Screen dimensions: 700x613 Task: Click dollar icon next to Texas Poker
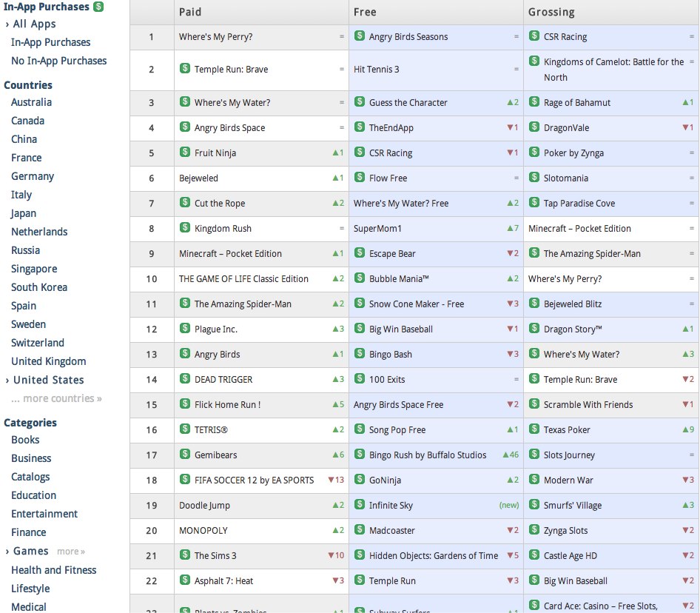pos(534,429)
